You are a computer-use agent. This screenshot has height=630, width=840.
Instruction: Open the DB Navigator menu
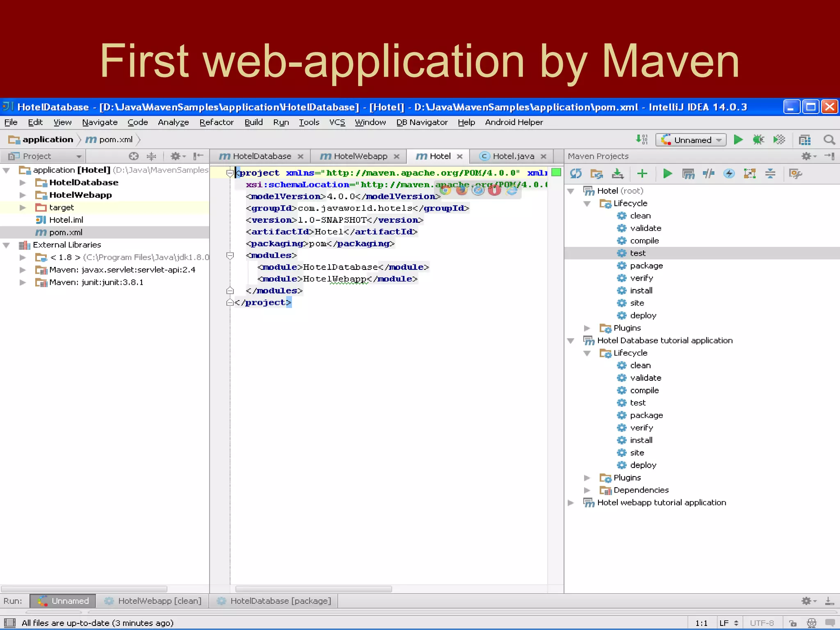(x=422, y=122)
